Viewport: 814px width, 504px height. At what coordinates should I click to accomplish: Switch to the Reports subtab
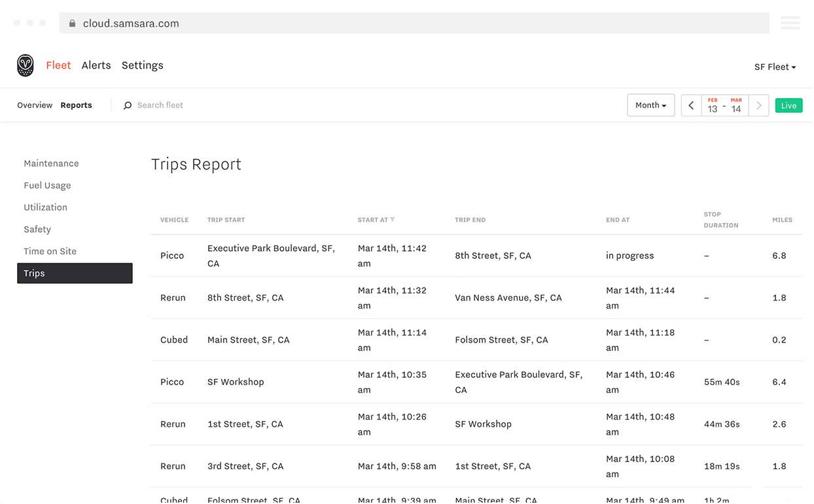(x=76, y=105)
